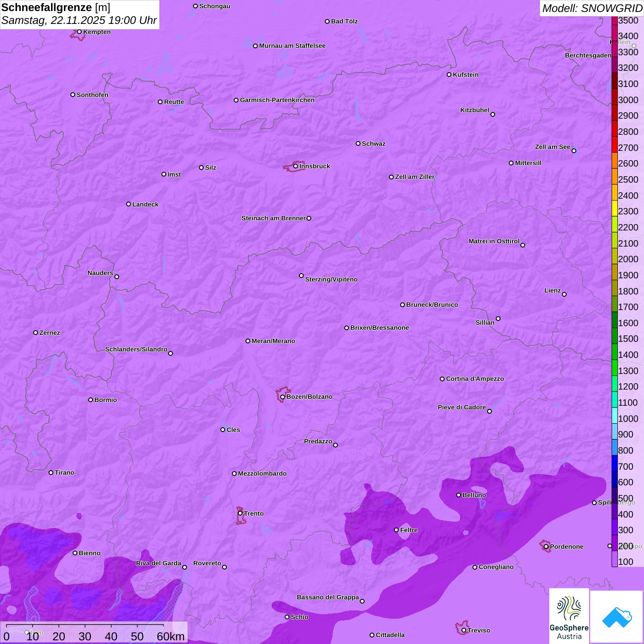Image resolution: width=644 pixels, height=644 pixels.
Task: Click the Kufstein location dot
Action: [449, 75]
